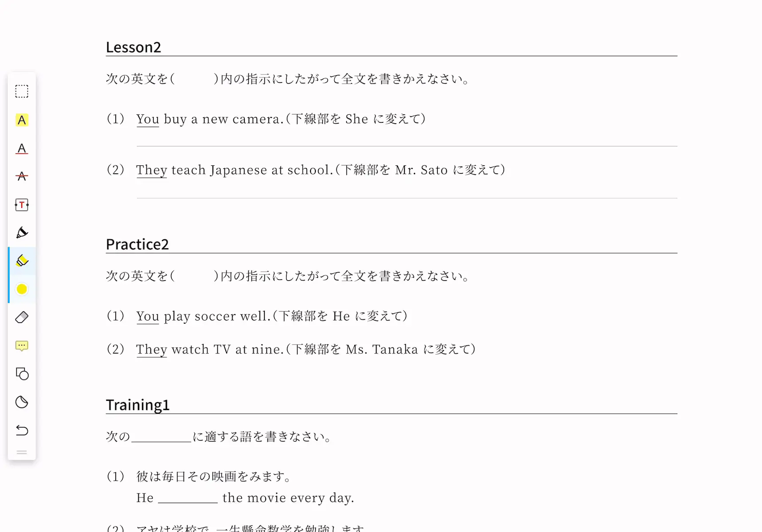Viewport: 762px width, 532px height.
Task: Add a comment note annotation
Action: pyautogui.click(x=22, y=346)
